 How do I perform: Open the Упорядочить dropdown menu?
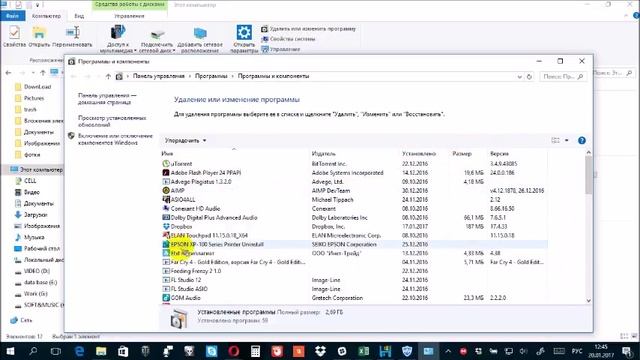185,140
